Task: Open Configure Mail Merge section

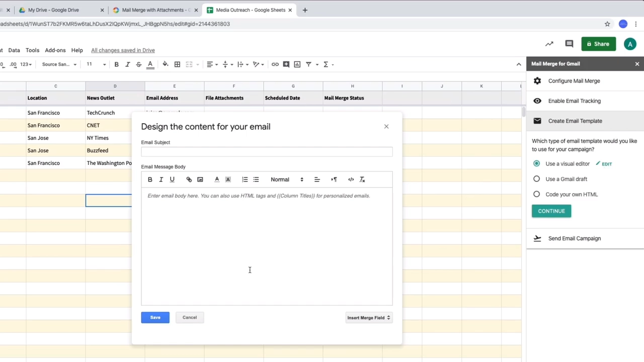Action: tap(585, 81)
